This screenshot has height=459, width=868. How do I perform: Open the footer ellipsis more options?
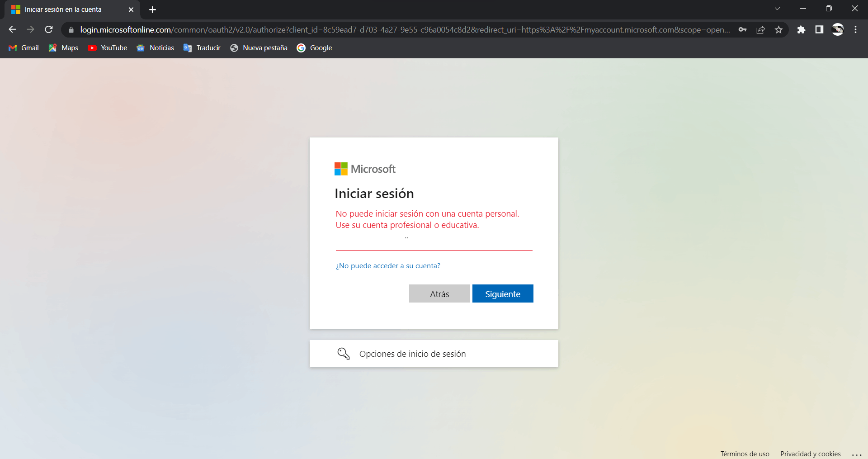(857, 454)
